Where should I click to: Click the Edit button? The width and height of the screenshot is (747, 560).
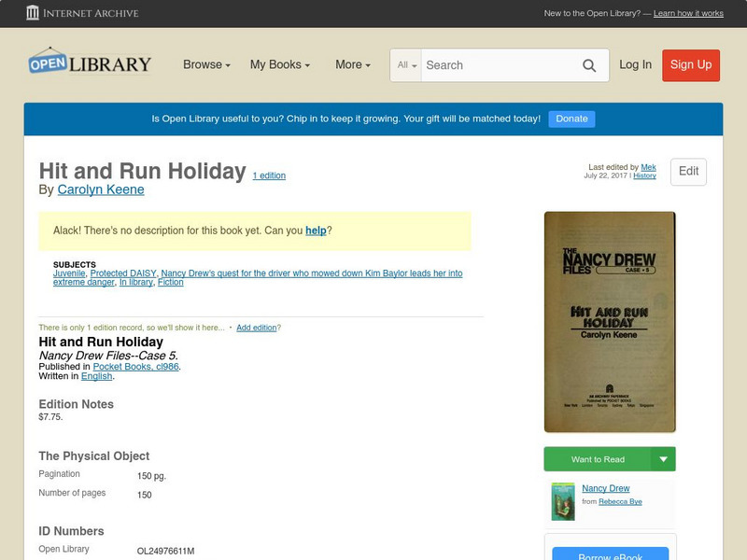coord(688,172)
